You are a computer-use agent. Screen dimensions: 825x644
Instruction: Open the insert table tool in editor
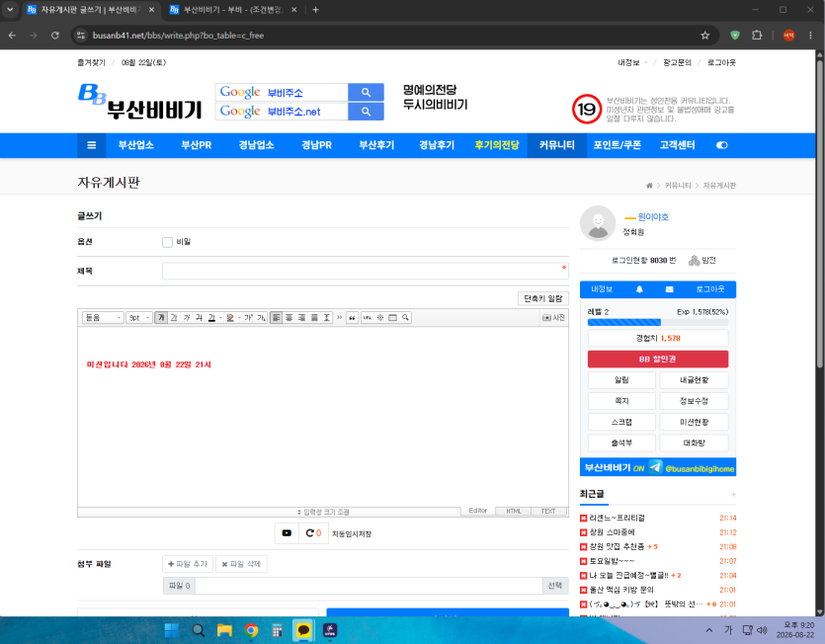392,318
